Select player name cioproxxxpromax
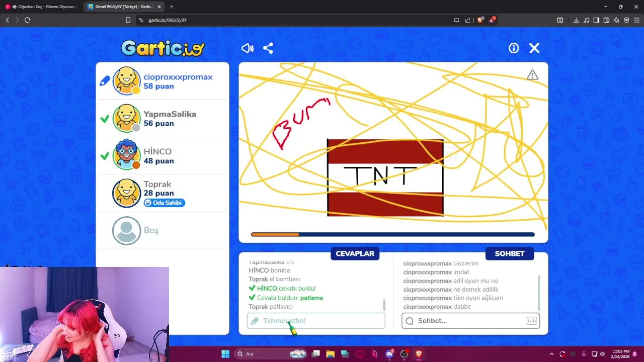Screen dimensions: 644x362 (178, 77)
